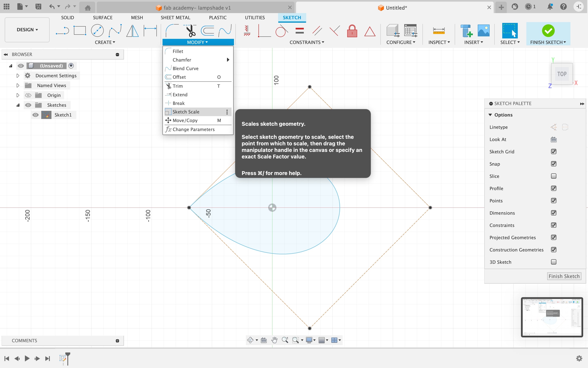Image resolution: width=588 pixels, height=368 pixels.
Task: Open the data panel grid icon
Action: tap(7, 7)
